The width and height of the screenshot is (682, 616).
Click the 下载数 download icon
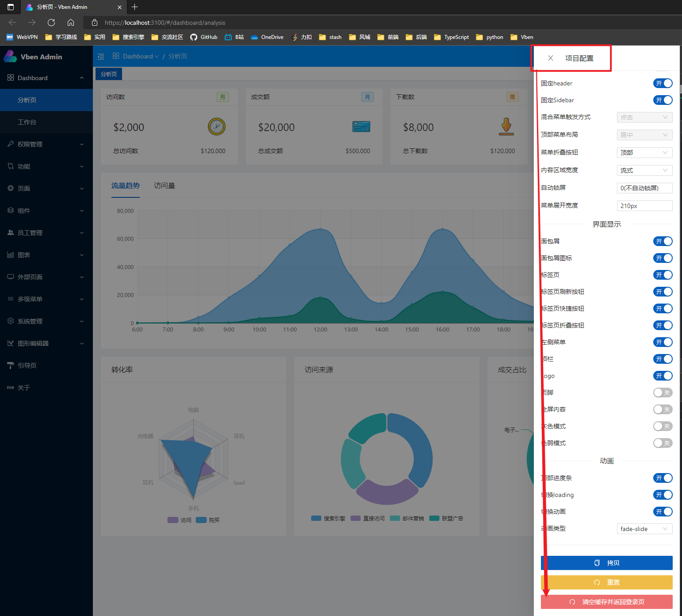click(506, 127)
